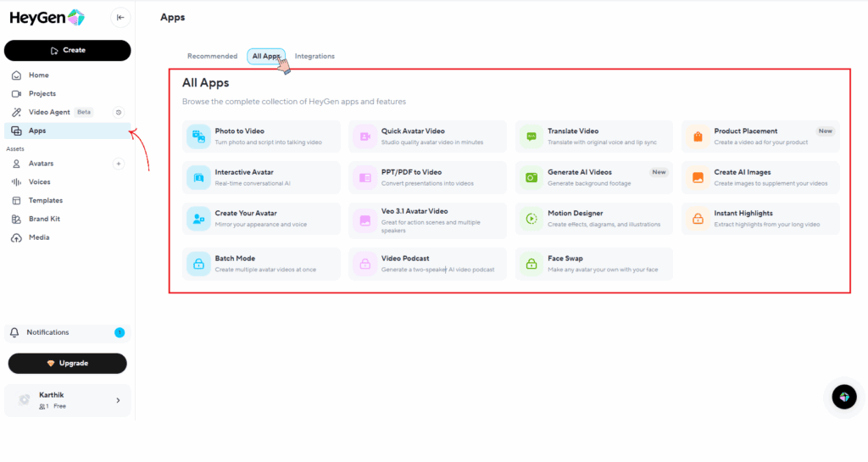Click "Extract highlights from your long video" text
Screen dimensions: 868x462
click(766, 225)
